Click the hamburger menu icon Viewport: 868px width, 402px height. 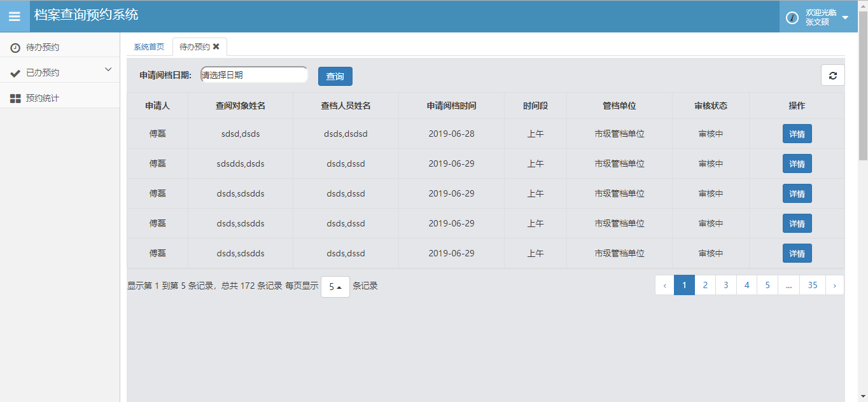pyautogui.click(x=15, y=17)
